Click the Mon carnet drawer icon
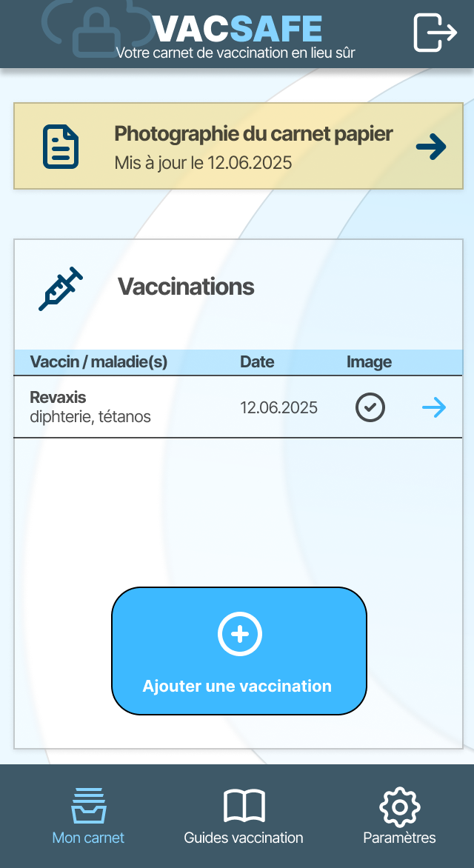This screenshot has height=868, width=474. 89,806
